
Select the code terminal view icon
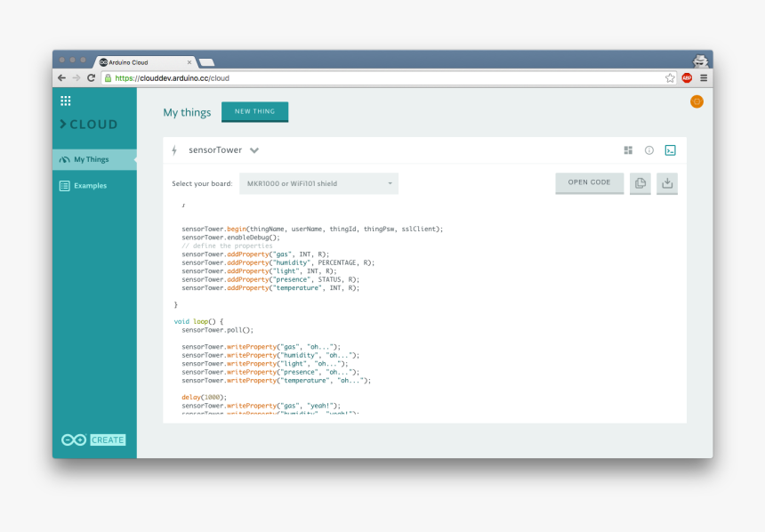point(671,150)
